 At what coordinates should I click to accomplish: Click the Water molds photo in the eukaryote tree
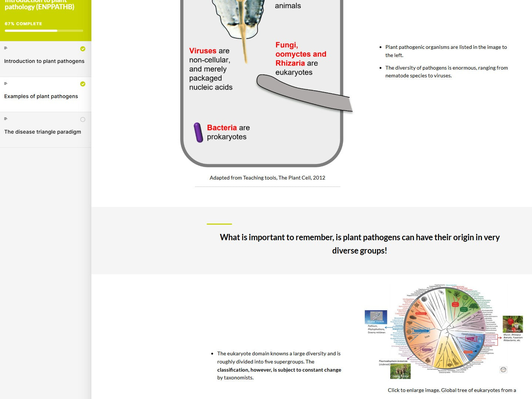click(x=376, y=317)
